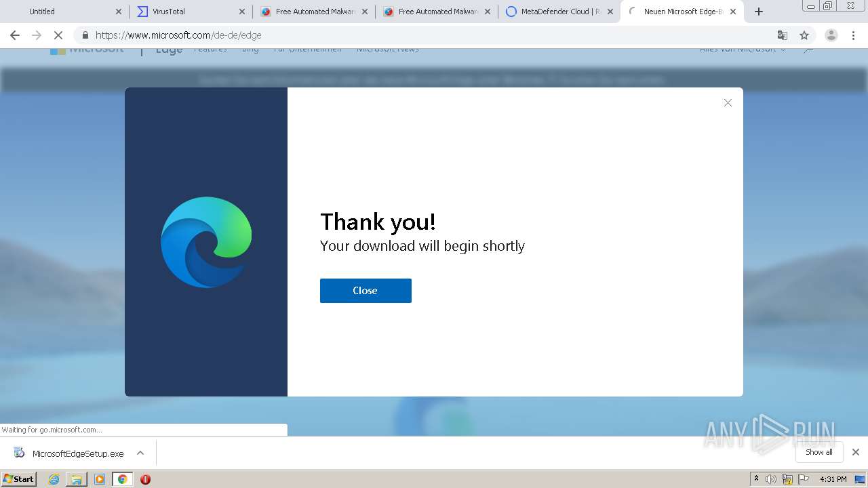Open the network tray icon

click(x=787, y=479)
